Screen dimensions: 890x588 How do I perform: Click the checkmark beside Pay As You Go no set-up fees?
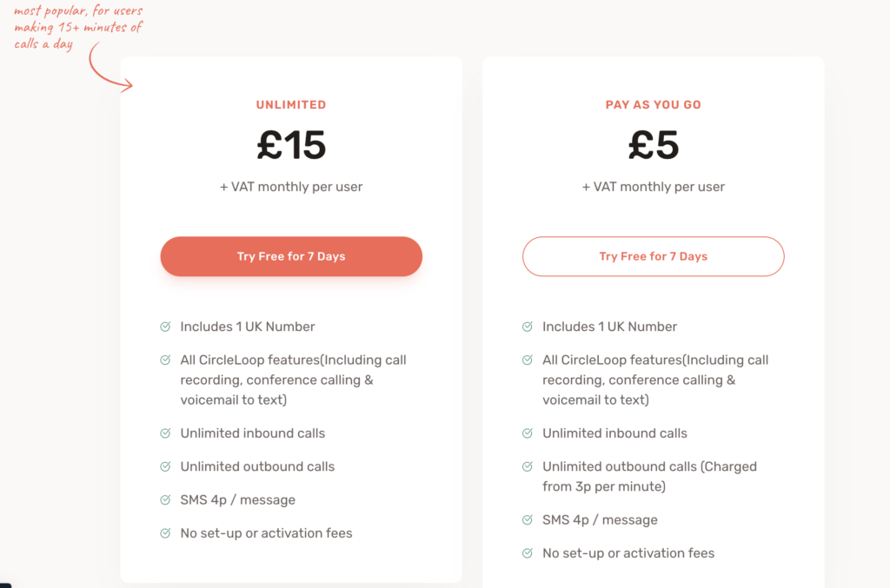[x=528, y=553]
